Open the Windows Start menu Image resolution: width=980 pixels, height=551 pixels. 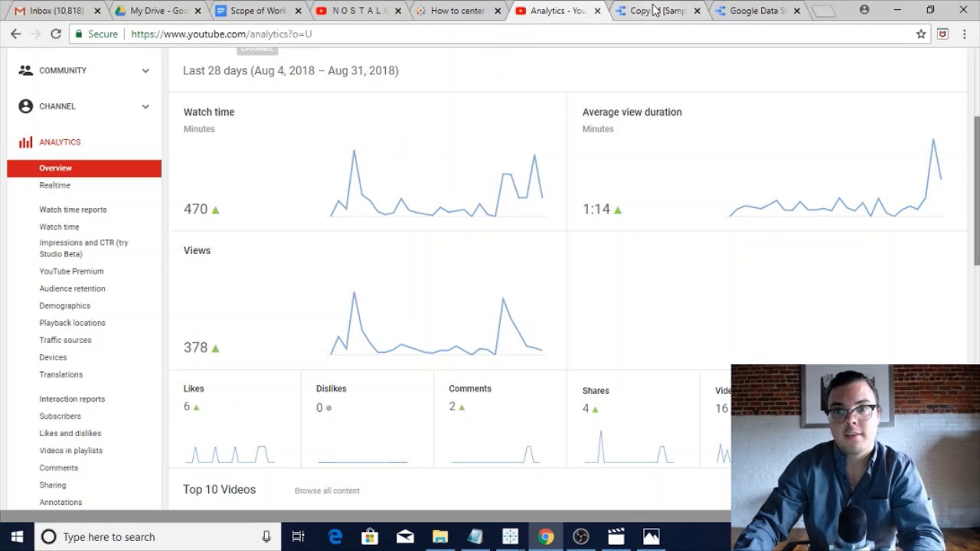[17, 536]
